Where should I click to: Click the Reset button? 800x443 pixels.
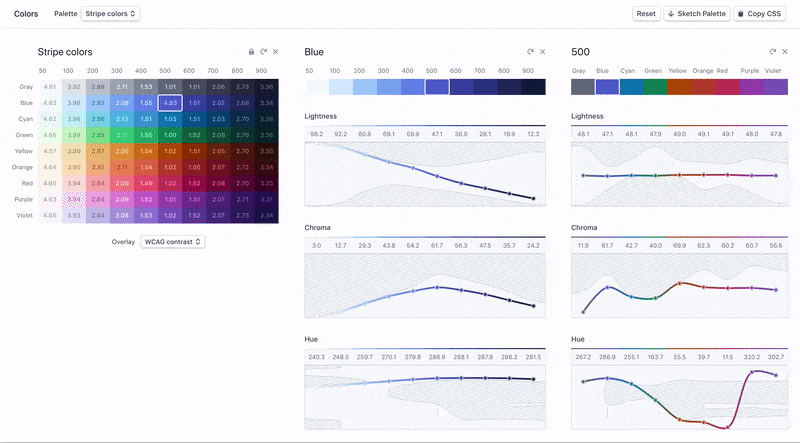646,14
